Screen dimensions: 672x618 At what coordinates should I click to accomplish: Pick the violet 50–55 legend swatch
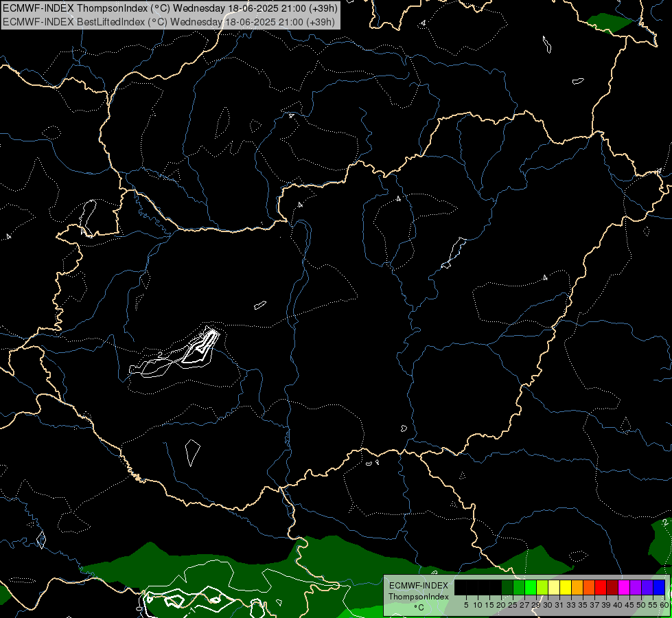pos(647,587)
